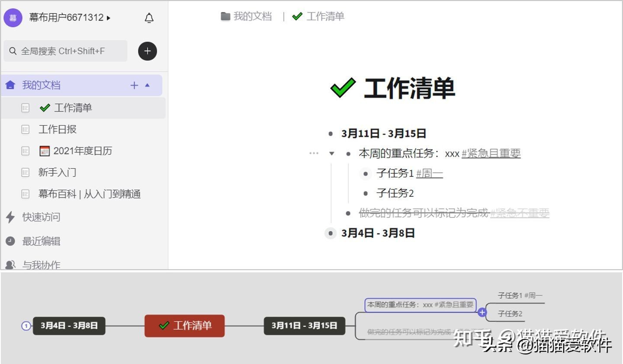Collapse the 我的文档 section with its arrow
Viewport: 623px width, 364px height.
pyautogui.click(x=147, y=85)
